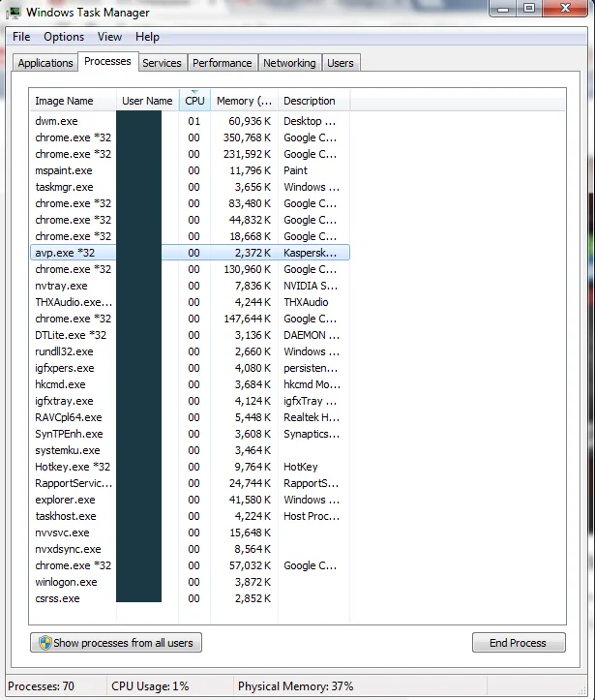Go to the Networking tab
The width and height of the screenshot is (595, 700).
click(289, 63)
